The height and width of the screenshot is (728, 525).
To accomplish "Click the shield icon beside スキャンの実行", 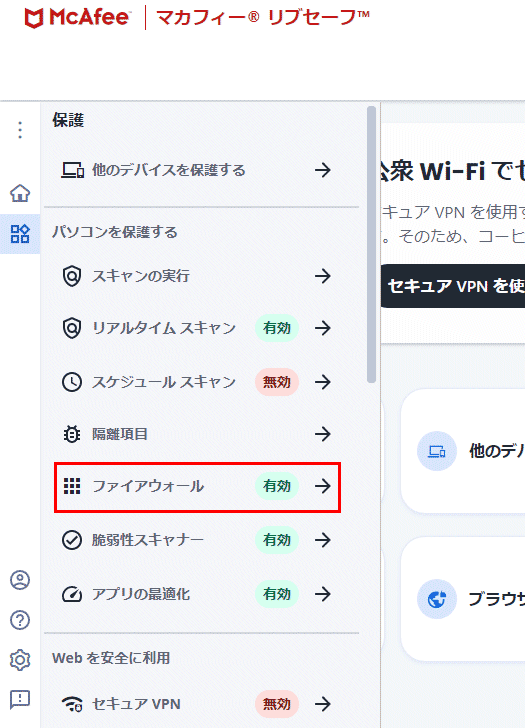I will pos(72,276).
